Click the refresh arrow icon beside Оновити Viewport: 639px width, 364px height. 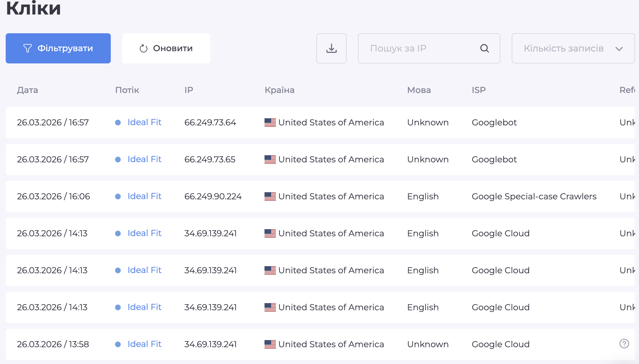coord(144,49)
